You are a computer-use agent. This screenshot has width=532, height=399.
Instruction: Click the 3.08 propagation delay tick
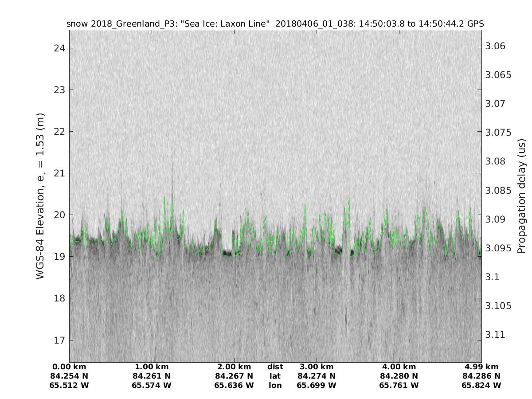[x=495, y=161]
